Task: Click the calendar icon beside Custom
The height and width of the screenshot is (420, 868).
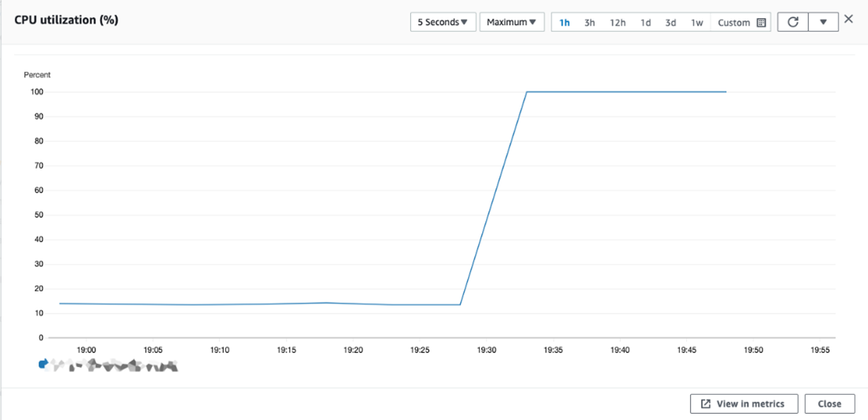Action: point(761,23)
